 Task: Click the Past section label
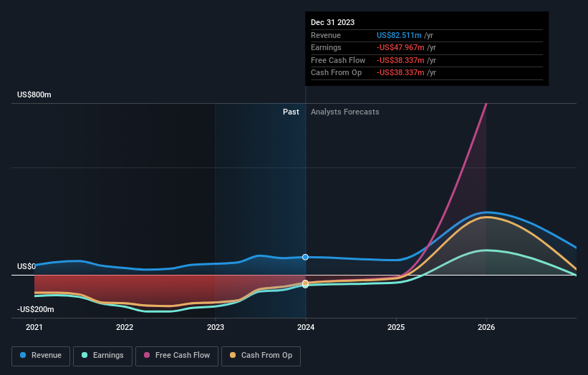click(x=291, y=112)
